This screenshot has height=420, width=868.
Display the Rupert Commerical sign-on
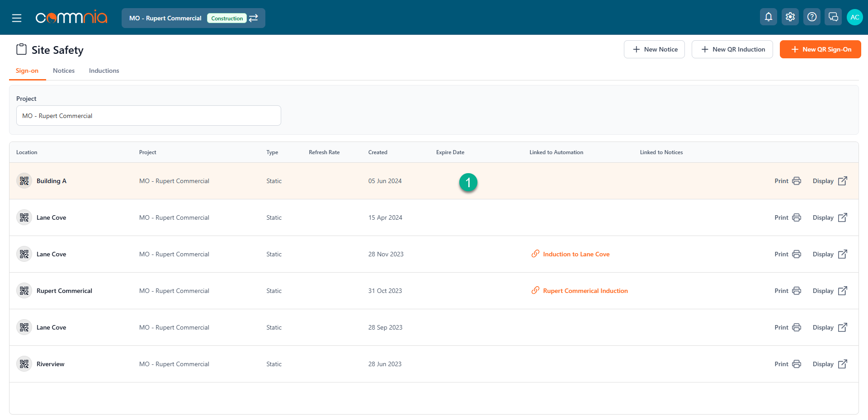click(830, 291)
